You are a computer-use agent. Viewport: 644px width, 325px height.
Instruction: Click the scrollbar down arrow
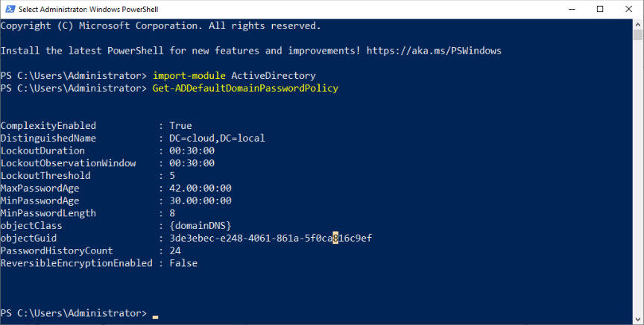[638, 319]
